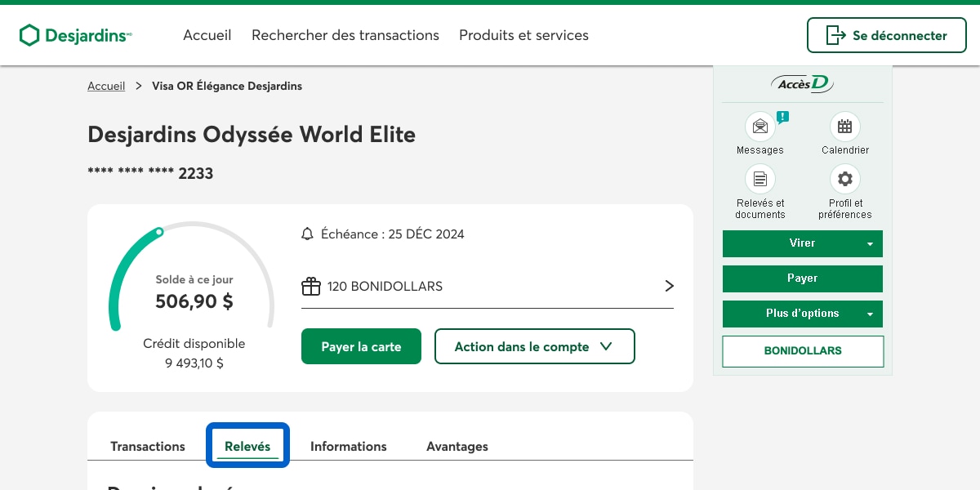Screen dimensions: 980x490
Task: Switch to the Transactions tab
Action: point(148,446)
